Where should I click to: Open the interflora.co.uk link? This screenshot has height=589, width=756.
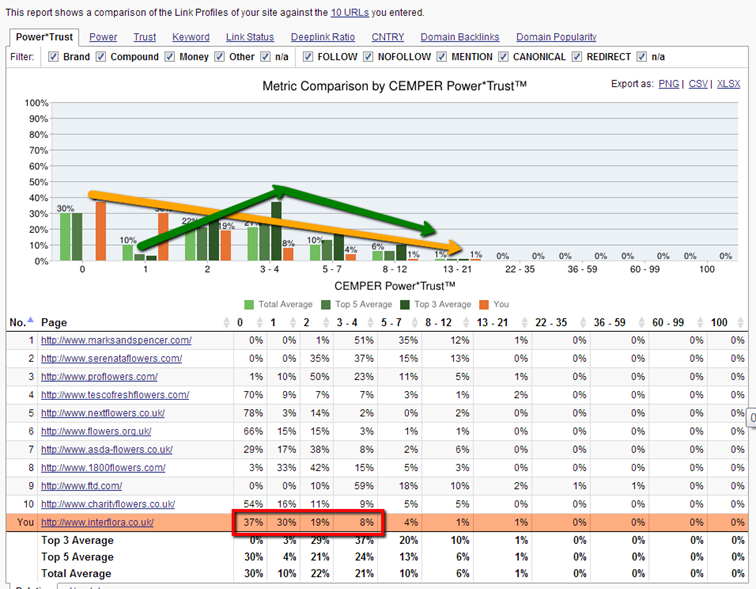pyautogui.click(x=97, y=522)
